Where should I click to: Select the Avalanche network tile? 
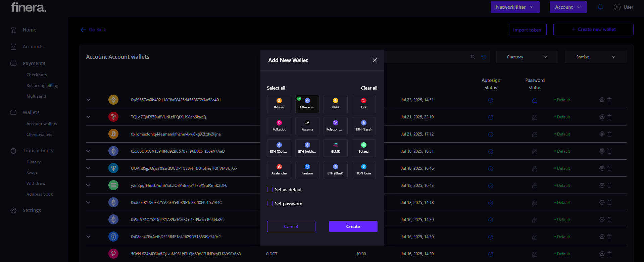(279, 170)
